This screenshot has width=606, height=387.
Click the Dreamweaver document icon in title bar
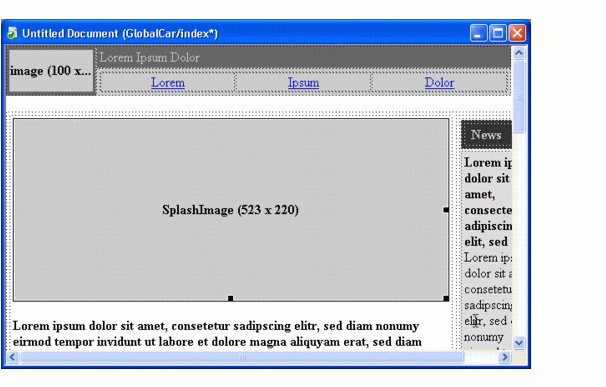[12, 33]
